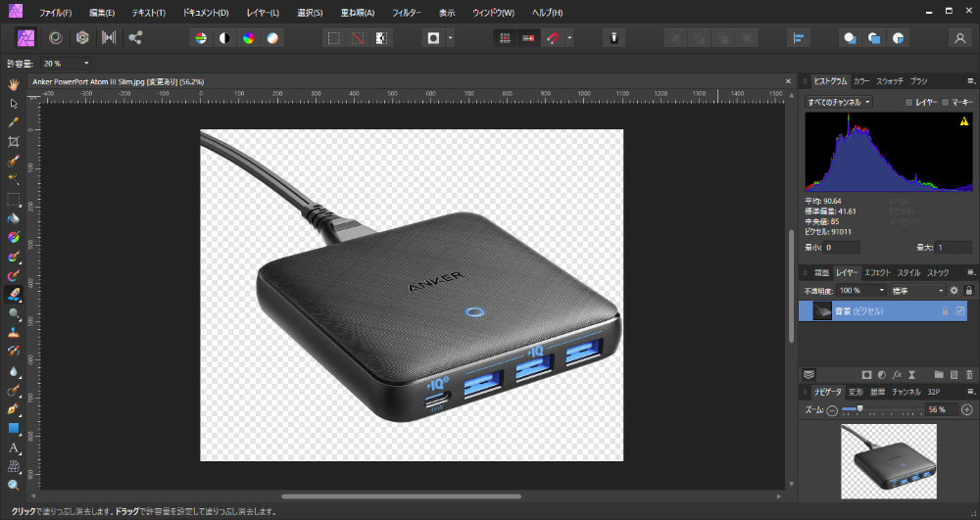Apply Auto White Balance from toolbar
The image size is (980, 520).
coord(272,38)
